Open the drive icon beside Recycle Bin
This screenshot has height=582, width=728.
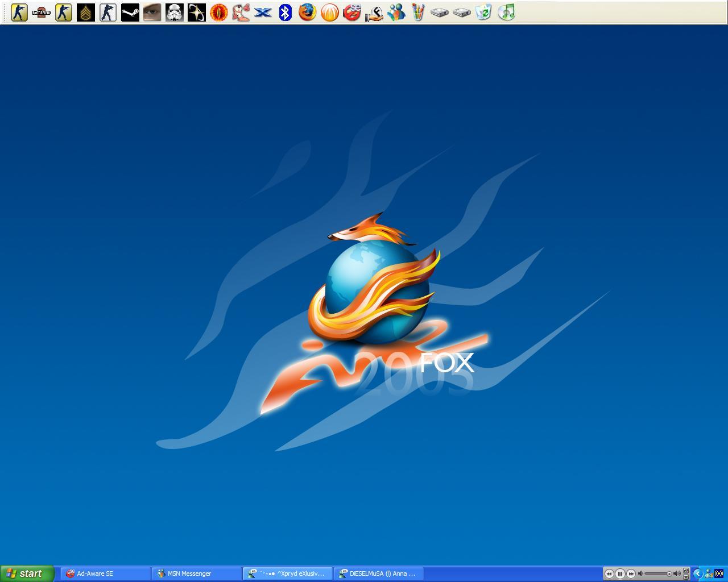click(462, 13)
